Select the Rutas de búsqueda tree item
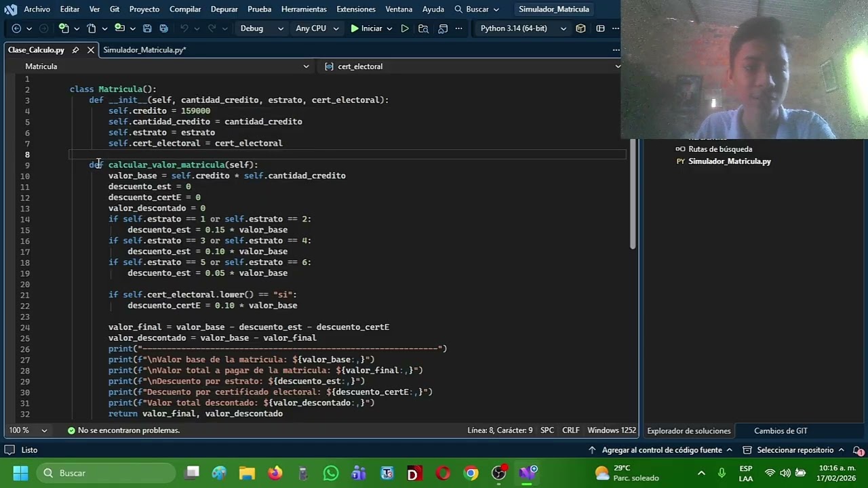 coord(720,149)
